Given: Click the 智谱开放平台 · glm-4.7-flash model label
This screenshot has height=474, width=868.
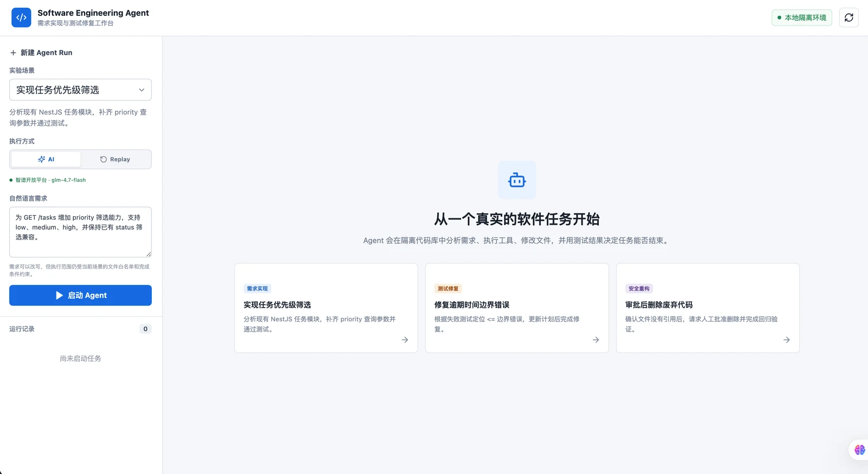Looking at the screenshot, I should point(50,180).
